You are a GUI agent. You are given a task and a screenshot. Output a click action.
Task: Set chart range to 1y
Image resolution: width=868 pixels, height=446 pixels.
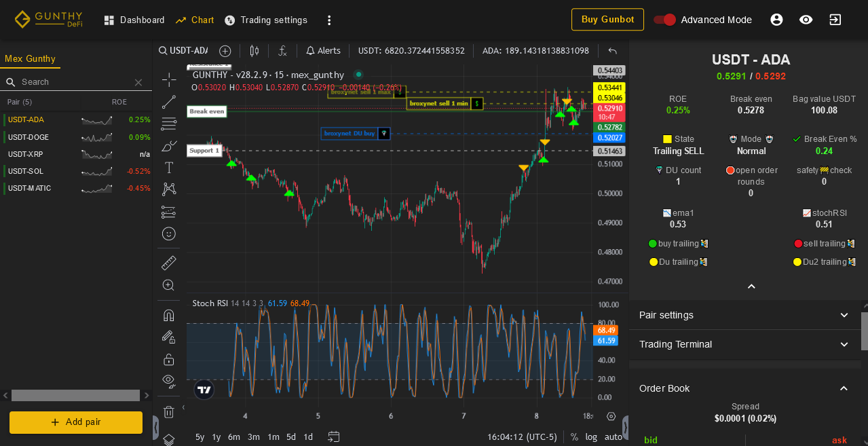(x=216, y=437)
